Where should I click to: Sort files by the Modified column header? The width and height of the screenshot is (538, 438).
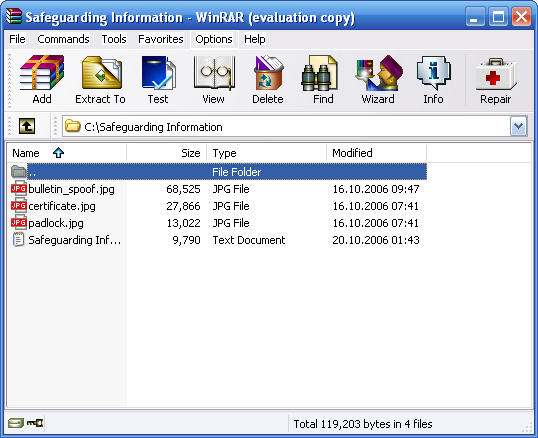[x=376, y=153]
